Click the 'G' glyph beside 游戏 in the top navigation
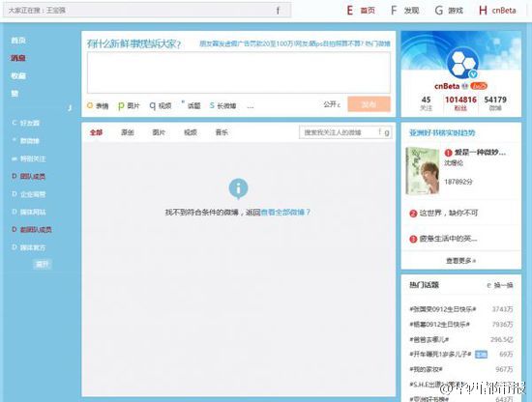Image resolution: width=532 pixels, height=402 pixels. coord(439,11)
